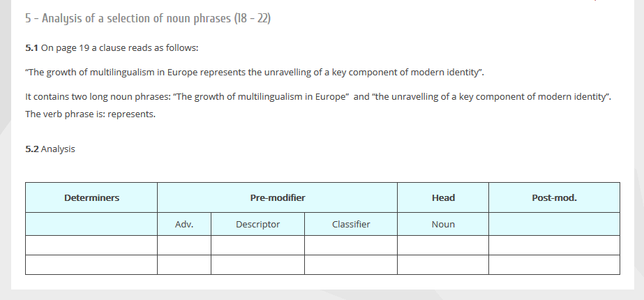644x300 pixels.
Task: Click the Adv. sub-header cell
Action: pos(184,225)
